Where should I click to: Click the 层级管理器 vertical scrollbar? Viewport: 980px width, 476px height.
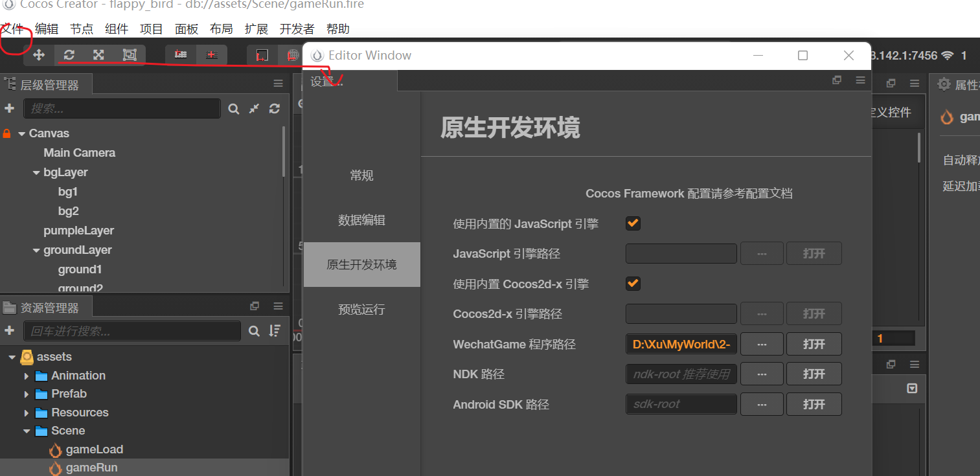point(284,151)
